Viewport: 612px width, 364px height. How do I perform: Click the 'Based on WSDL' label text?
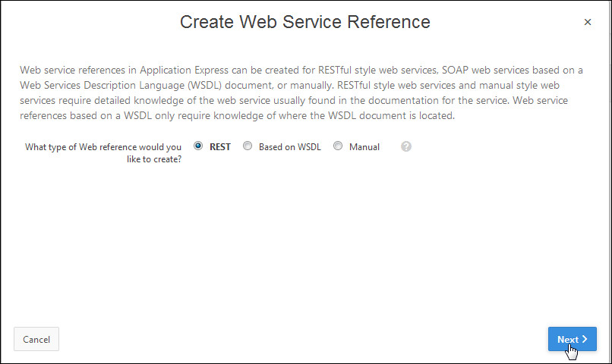click(x=289, y=147)
